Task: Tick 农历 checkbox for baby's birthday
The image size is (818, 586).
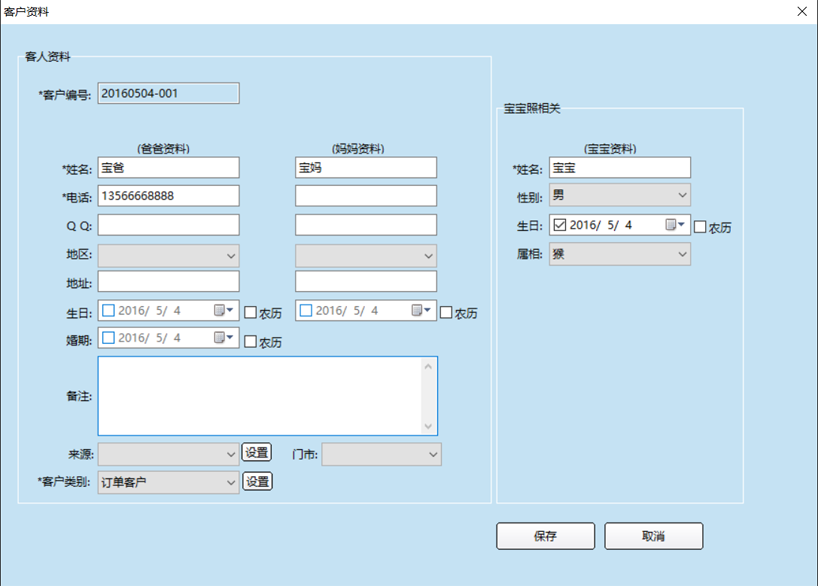Action: coord(701,227)
